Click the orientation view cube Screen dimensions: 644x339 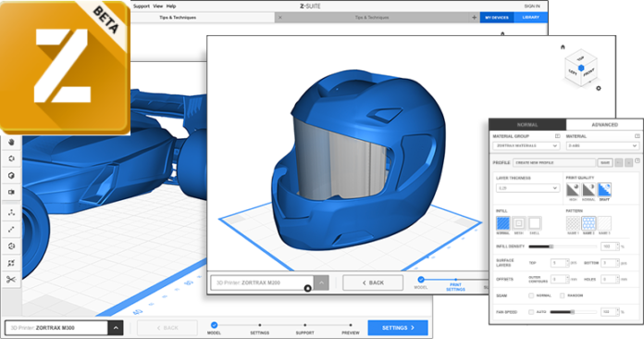tap(581, 68)
